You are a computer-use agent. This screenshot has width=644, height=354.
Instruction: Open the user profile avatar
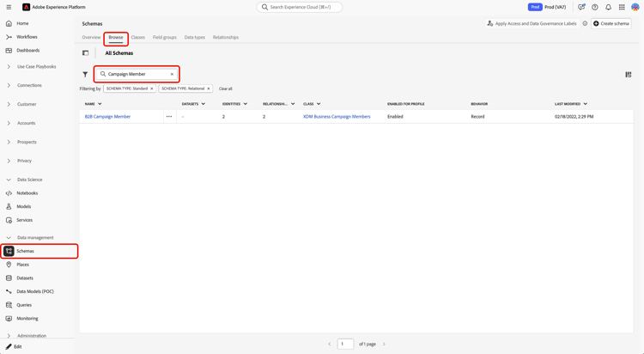coord(635,7)
